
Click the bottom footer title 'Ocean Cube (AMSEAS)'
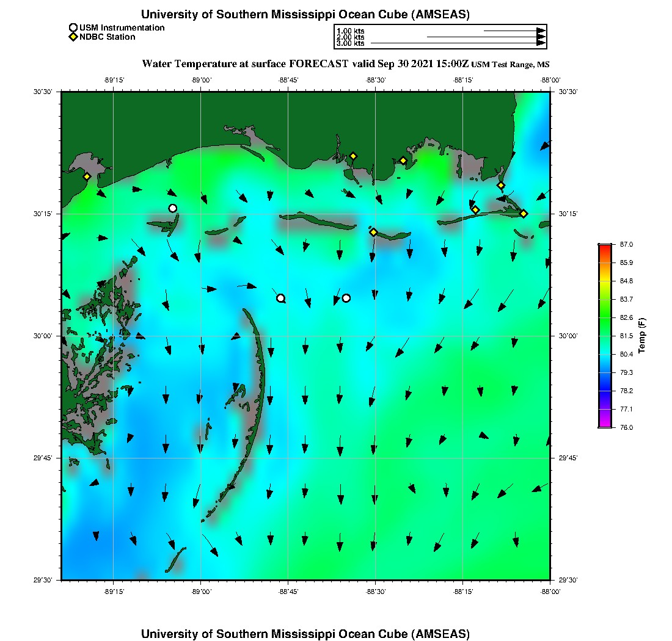pos(404,634)
